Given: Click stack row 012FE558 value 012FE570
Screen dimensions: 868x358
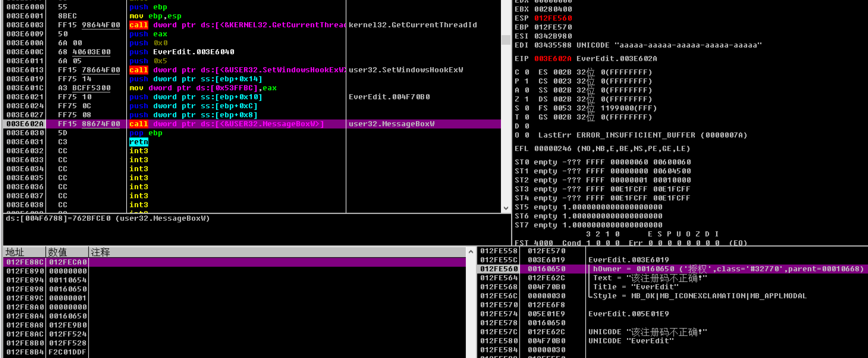Looking at the screenshot, I should coord(547,251).
